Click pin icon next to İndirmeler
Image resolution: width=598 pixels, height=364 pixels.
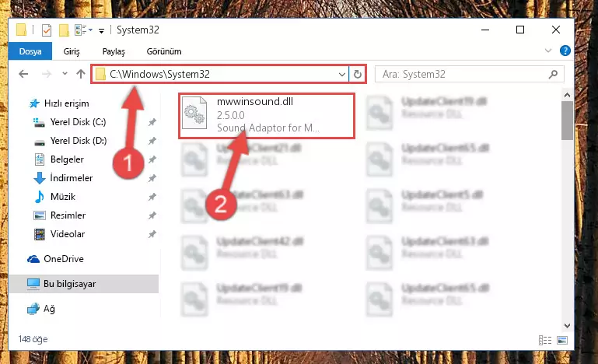coord(152,178)
